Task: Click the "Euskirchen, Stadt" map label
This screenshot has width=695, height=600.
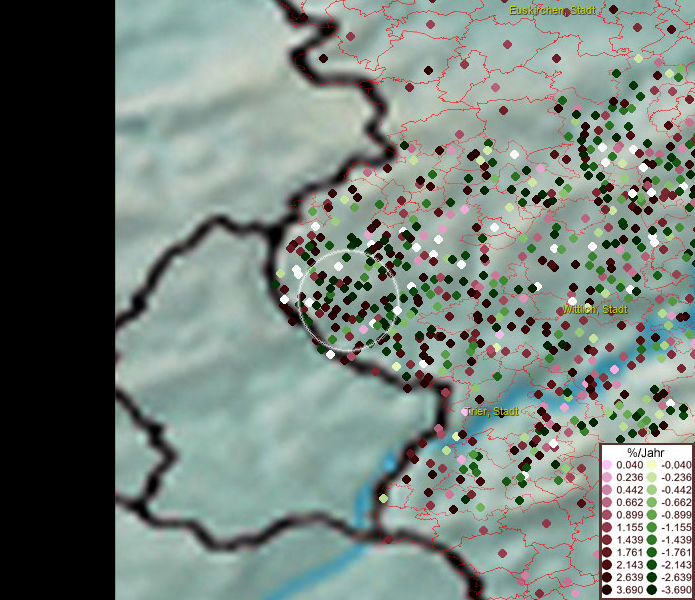Action: pos(552,10)
